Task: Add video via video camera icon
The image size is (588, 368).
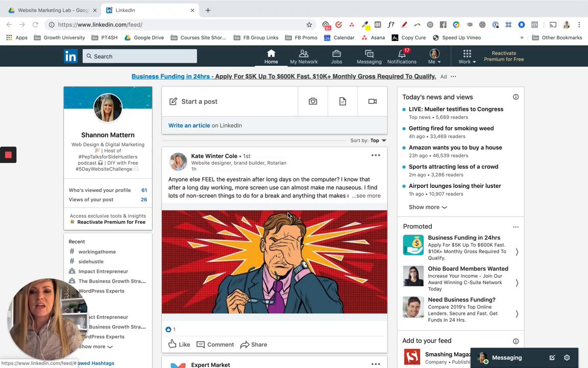Action: [373, 101]
